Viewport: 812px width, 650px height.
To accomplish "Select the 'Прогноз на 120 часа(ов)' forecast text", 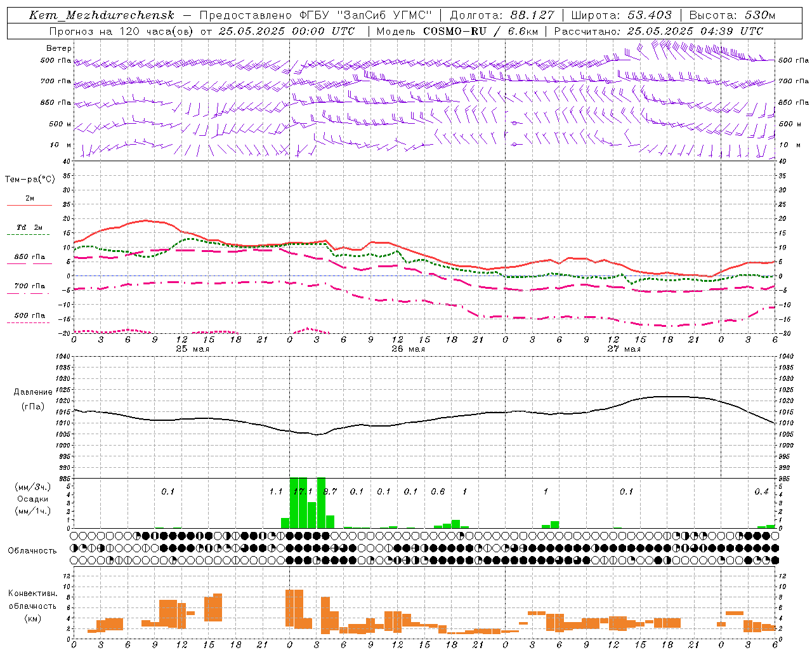I will pos(122,31).
